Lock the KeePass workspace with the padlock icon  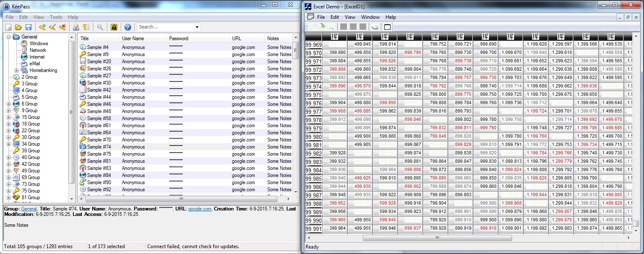point(114,27)
